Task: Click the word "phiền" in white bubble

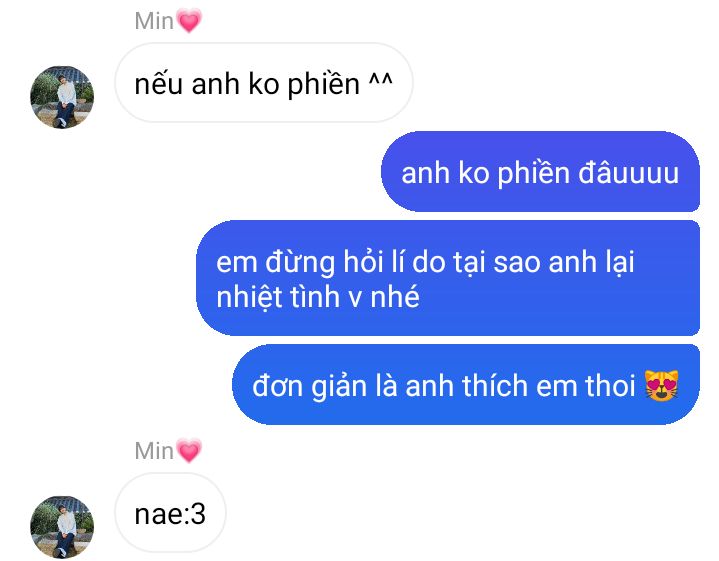Action: pos(323,85)
